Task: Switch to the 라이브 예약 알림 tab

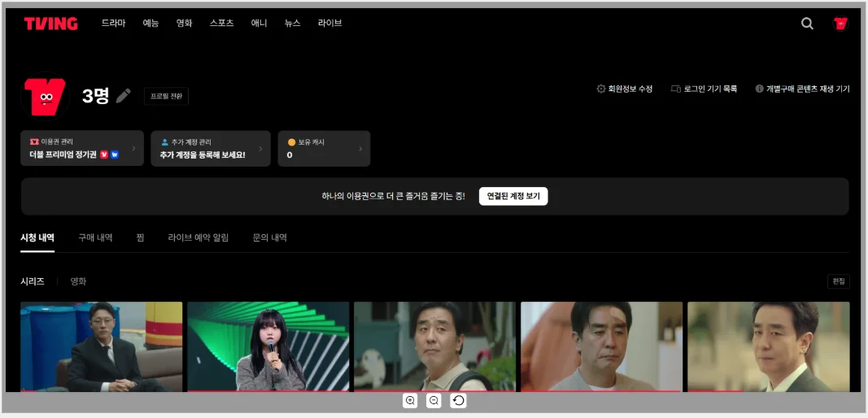Action: click(x=198, y=238)
